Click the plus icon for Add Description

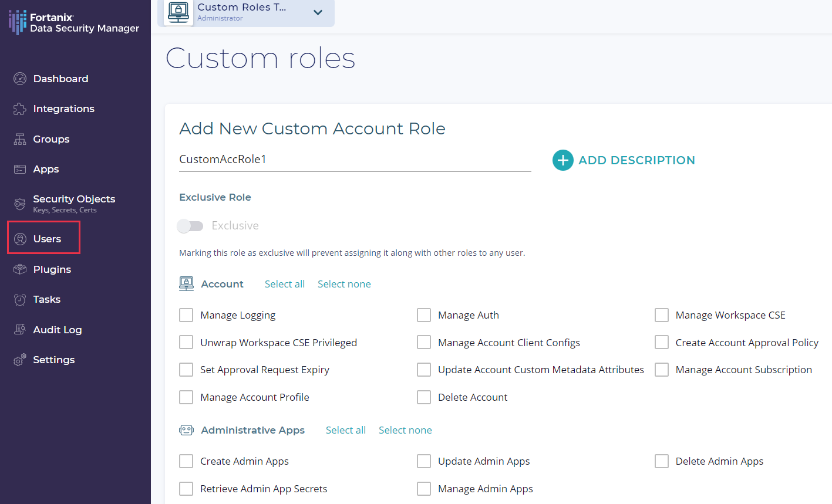(x=562, y=160)
